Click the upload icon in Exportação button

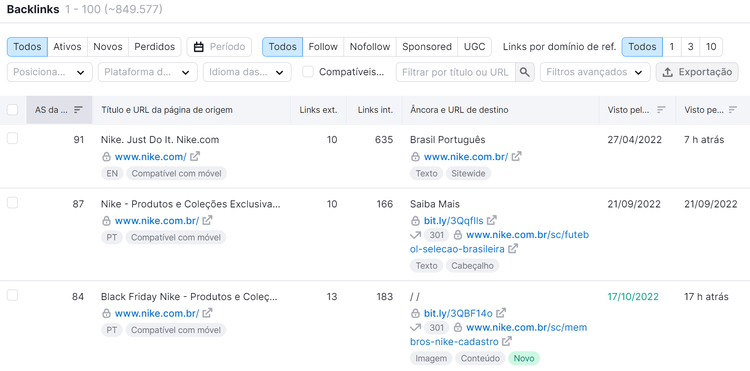(668, 72)
